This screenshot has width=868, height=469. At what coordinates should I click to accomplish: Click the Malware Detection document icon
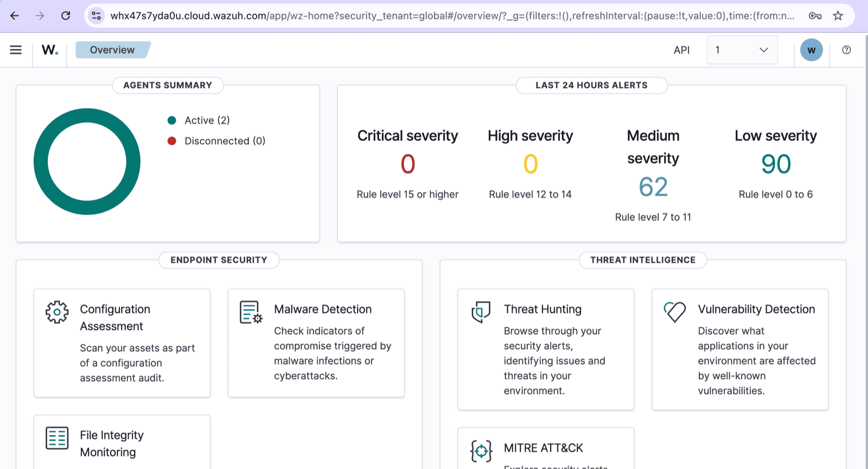pyautogui.click(x=251, y=312)
